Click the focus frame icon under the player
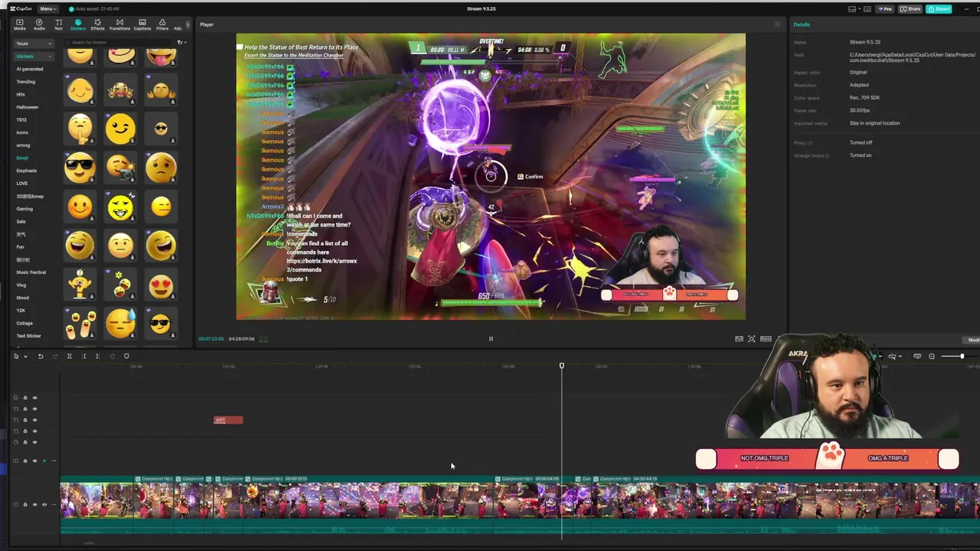The width and height of the screenshot is (980, 551). [x=752, y=339]
